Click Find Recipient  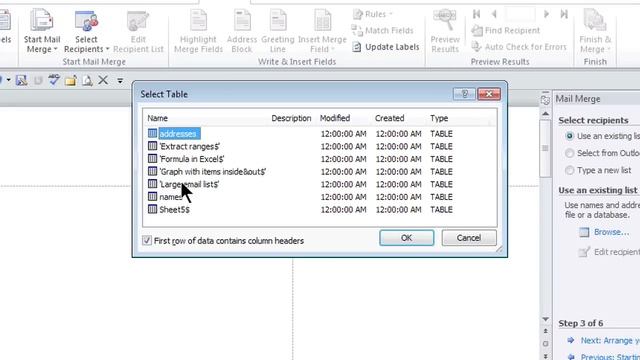pos(506,31)
